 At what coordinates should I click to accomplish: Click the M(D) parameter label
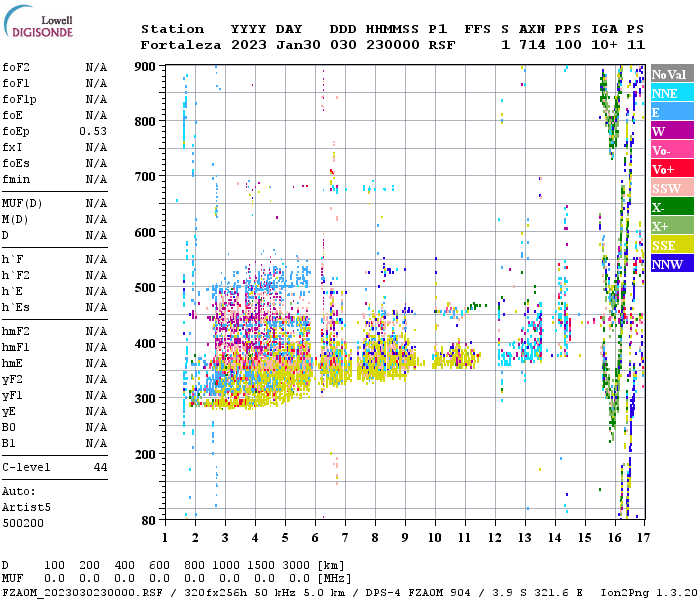coord(15,220)
